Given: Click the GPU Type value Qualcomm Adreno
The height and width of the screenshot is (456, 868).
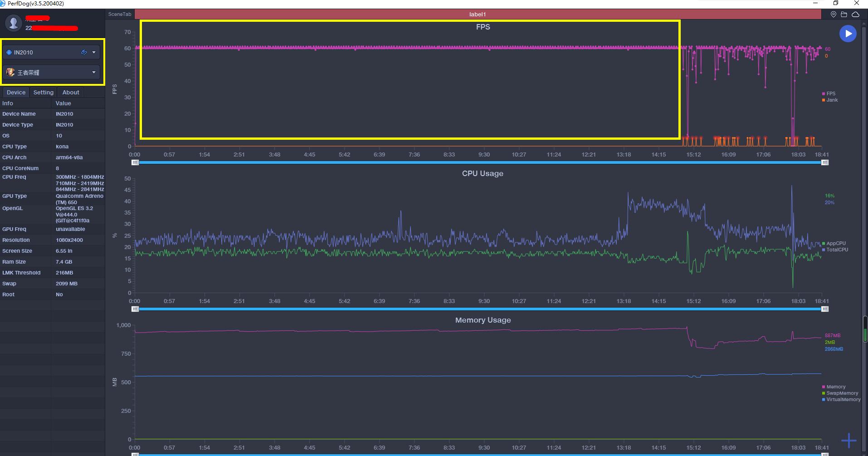Looking at the screenshot, I should coord(79,199).
